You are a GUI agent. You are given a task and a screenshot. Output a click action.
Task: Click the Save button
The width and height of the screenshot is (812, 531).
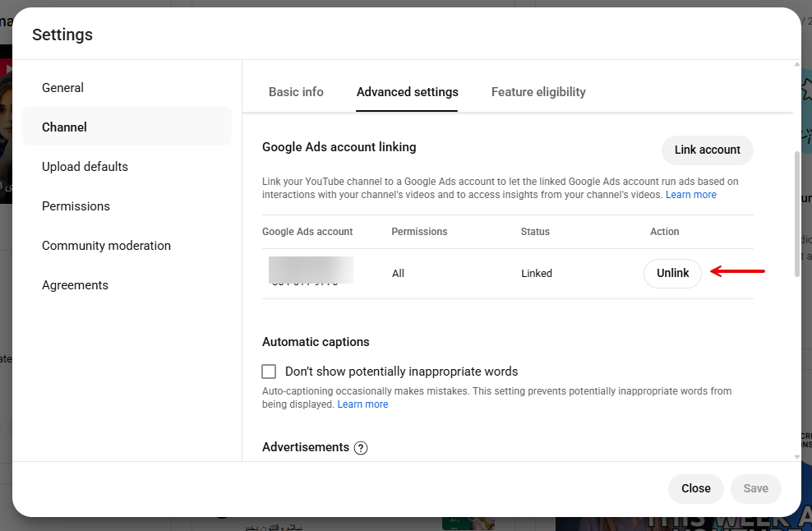[x=755, y=488]
